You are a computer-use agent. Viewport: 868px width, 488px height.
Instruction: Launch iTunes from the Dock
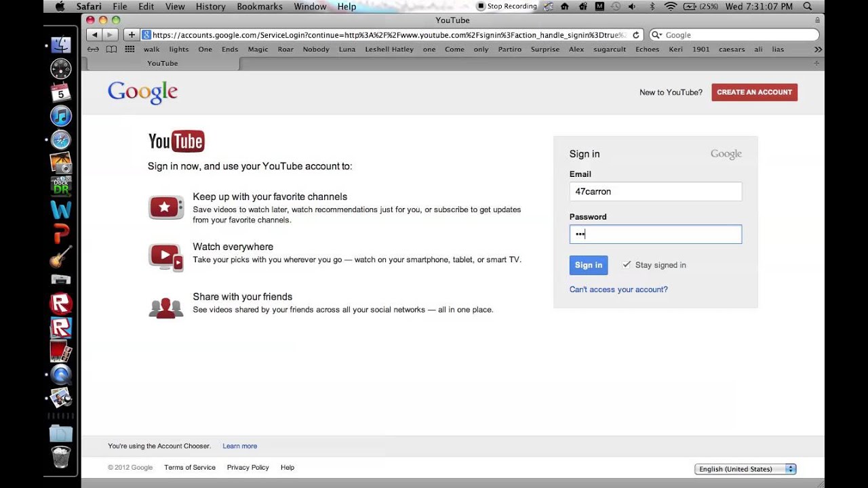point(61,116)
